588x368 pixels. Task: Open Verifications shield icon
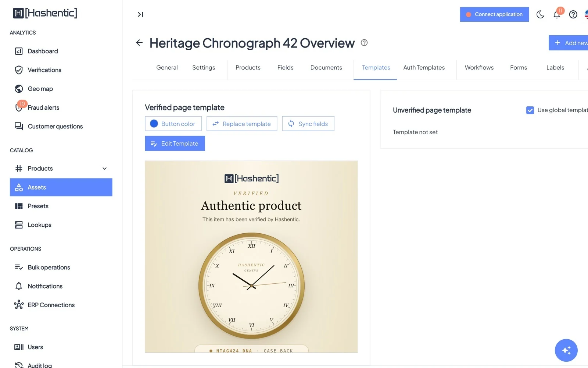click(19, 70)
